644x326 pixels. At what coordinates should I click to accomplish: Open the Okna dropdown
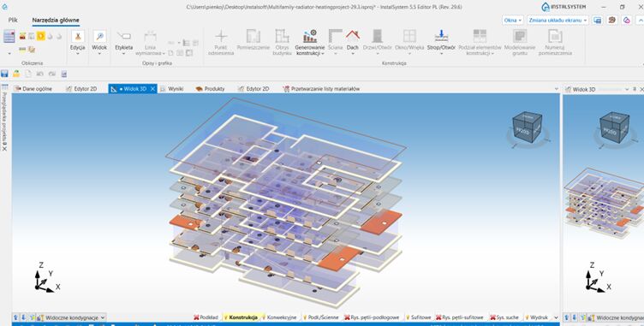513,21
